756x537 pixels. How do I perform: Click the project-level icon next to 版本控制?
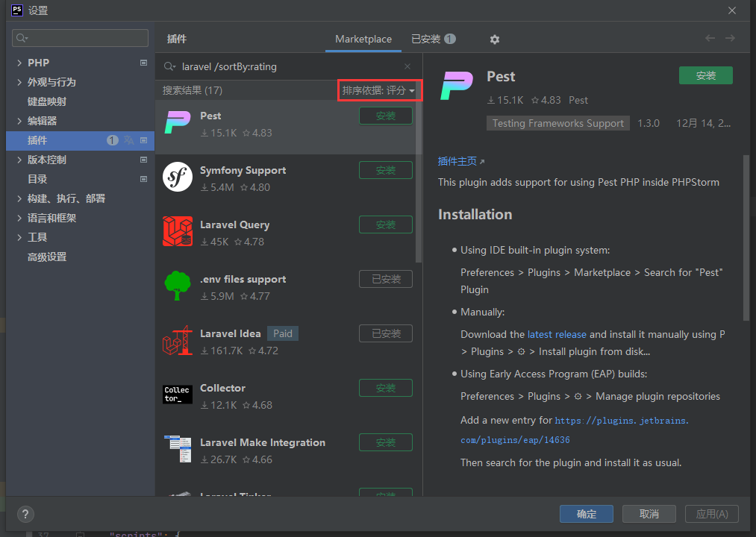(x=143, y=160)
